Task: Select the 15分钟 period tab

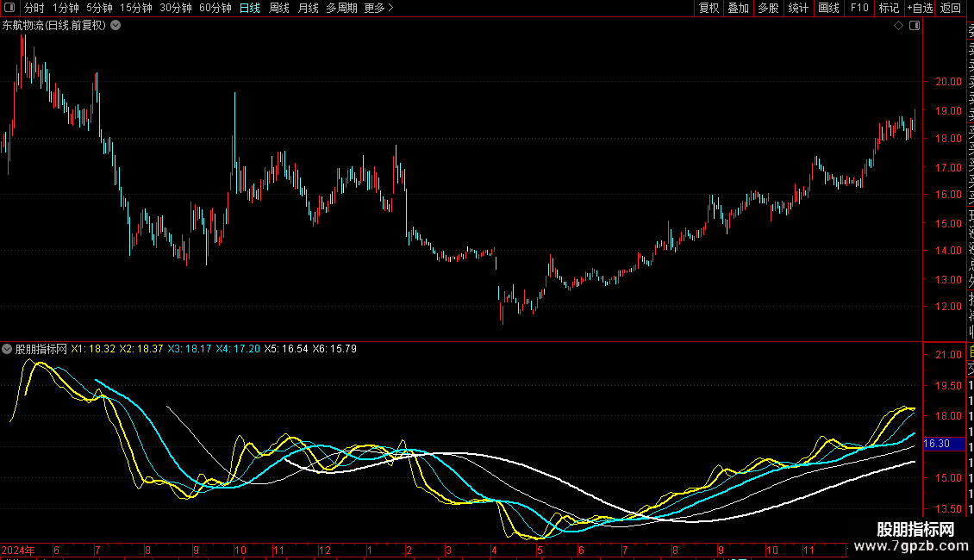Action: point(136,8)
